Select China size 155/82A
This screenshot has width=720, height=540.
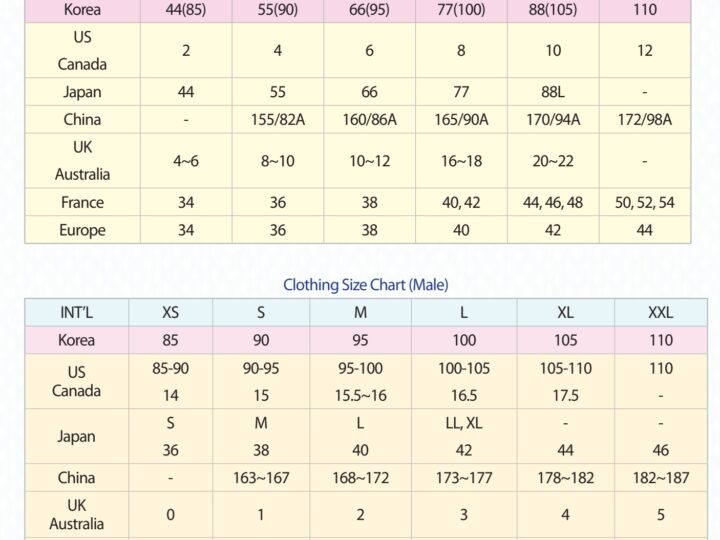(x=277, y=120)
